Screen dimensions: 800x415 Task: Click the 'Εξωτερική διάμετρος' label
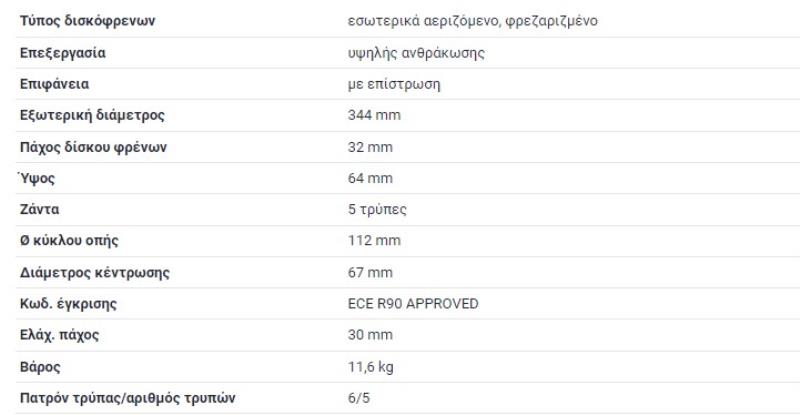tap(92, 115)
